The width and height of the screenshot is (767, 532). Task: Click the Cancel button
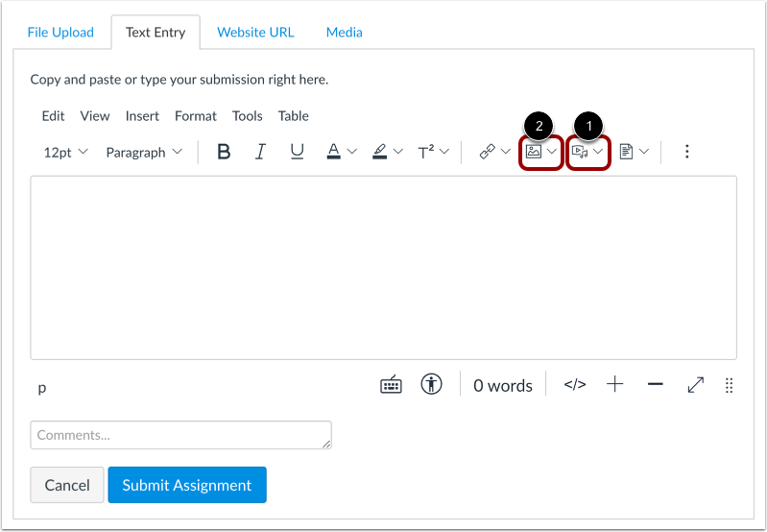click(x=67, y=485)
